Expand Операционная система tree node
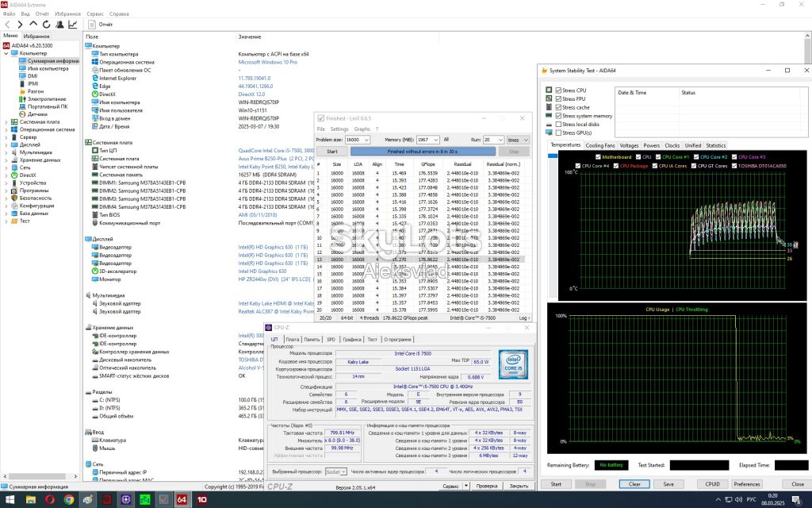This screenshot has width=812, height=508. click(6, 129)
